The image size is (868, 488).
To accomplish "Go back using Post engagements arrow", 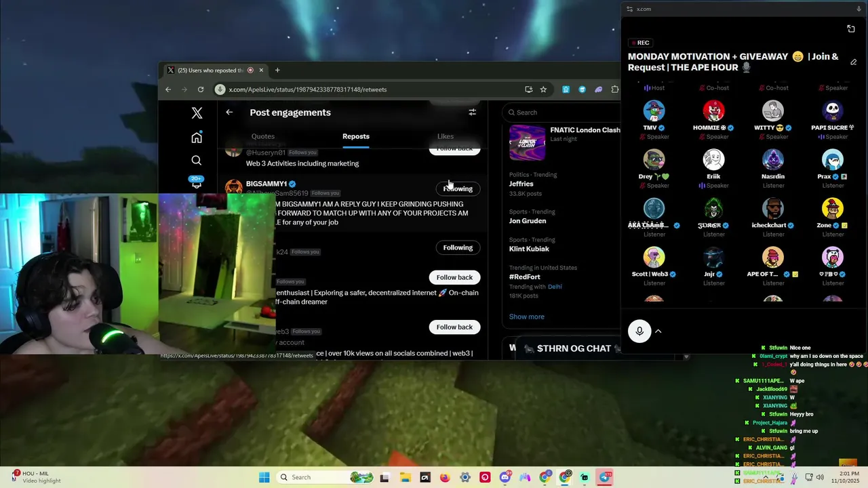I will coord(229,113).
